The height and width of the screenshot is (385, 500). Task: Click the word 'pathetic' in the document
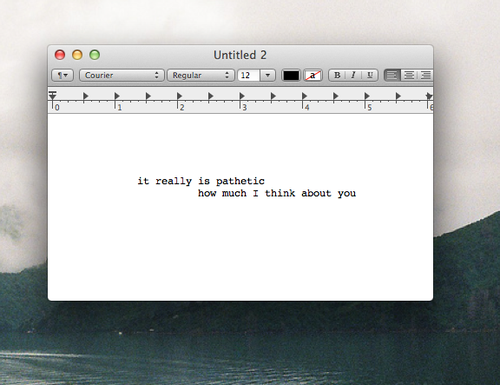click(x=240, y=181)
